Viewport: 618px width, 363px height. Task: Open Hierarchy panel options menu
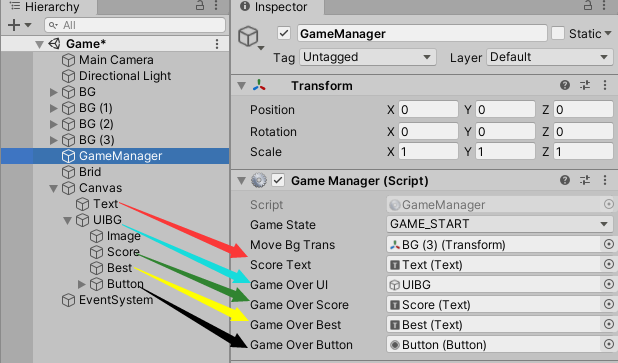tap(216, 6)
